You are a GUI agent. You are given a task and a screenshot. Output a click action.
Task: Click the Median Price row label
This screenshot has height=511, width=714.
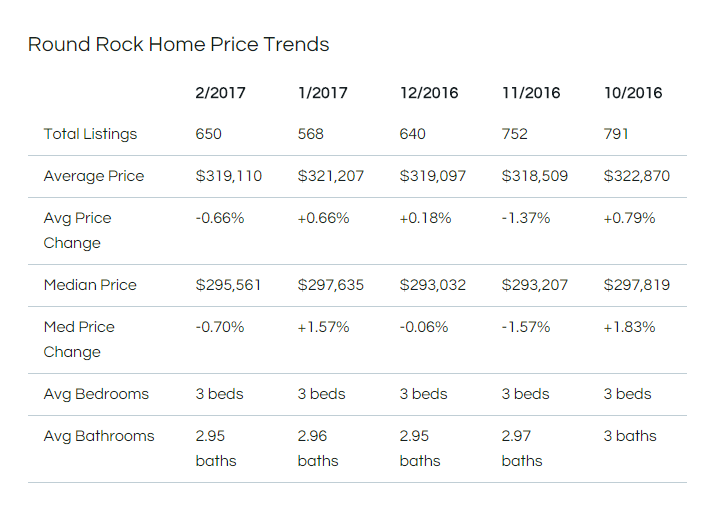point(90,285)
